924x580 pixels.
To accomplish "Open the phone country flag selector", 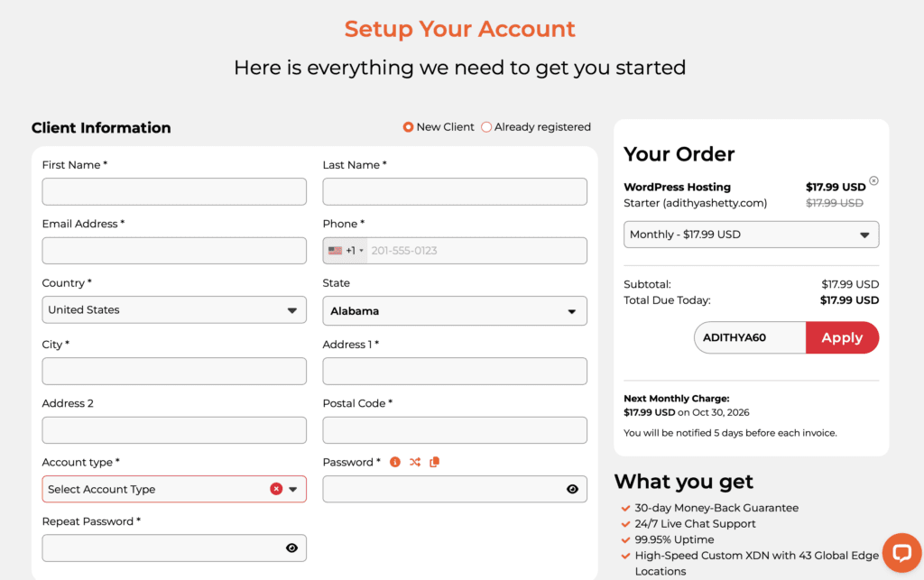I will click(346, 251).
